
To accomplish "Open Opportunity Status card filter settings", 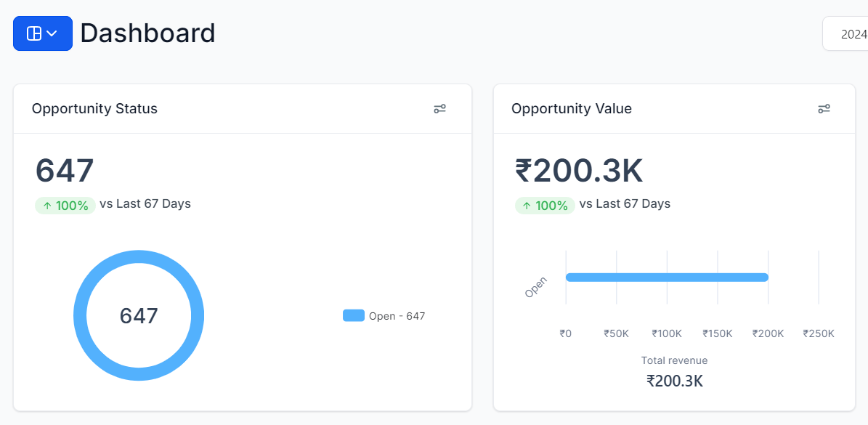I will tap(439, 109).
